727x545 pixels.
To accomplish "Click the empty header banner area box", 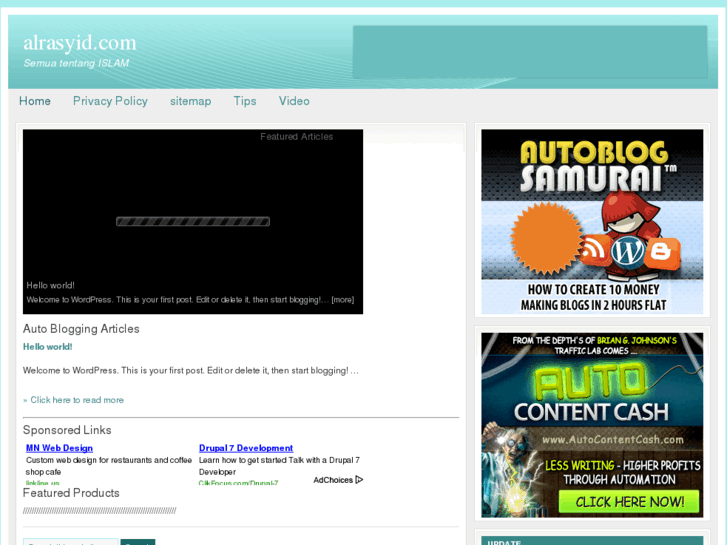I will coord(530,52).
